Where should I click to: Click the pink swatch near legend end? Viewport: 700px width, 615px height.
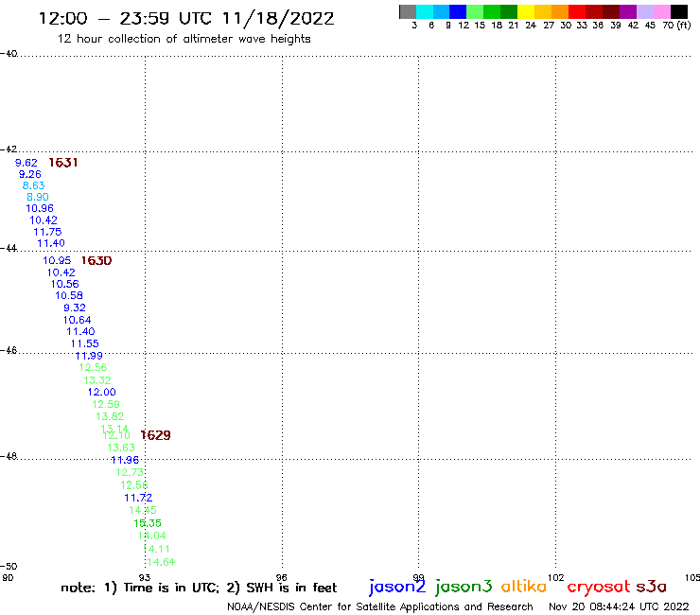click(x=661, y=11)
